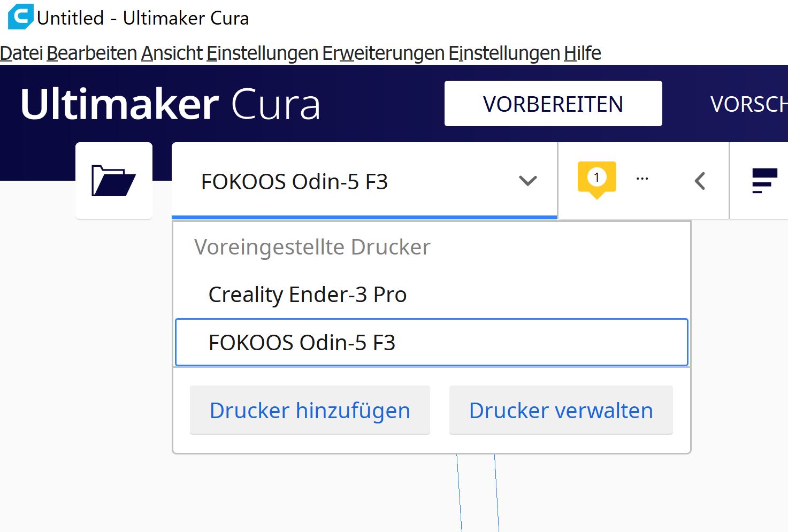Switch to the VORSCHAU stage tab
The image size is (788, 532).
(x=749, y=104)
